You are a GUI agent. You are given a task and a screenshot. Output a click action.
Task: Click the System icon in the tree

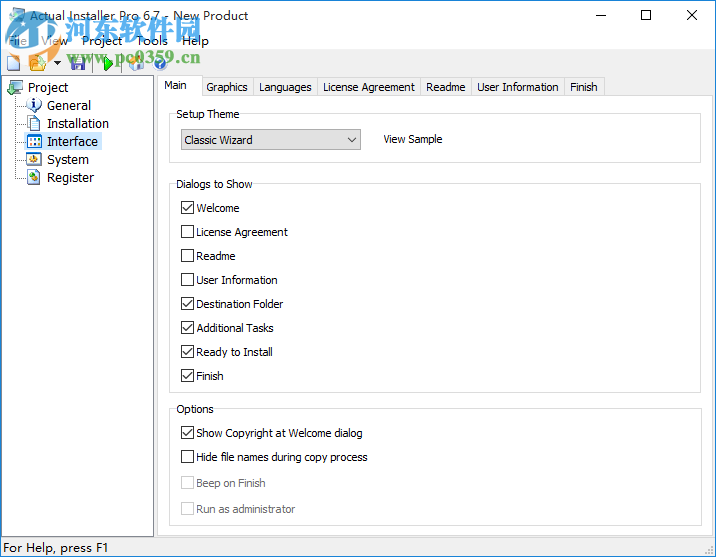click(x=34, y=159)
